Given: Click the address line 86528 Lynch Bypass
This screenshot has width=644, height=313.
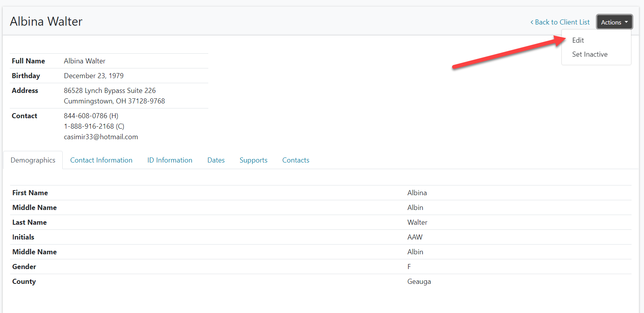Looking at the screenshot, I should click(x=109, y=91).
